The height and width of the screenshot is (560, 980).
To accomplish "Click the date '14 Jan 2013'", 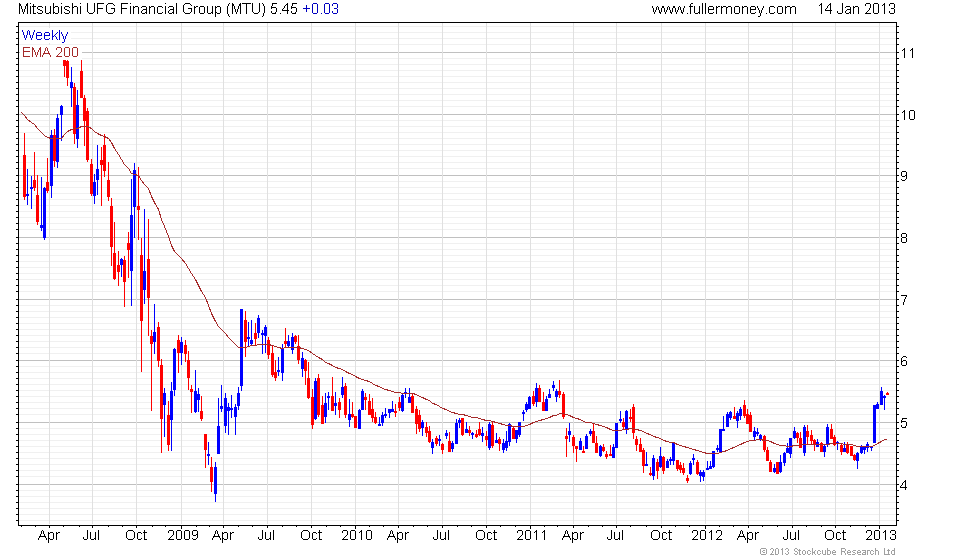I will pos(856,9).
